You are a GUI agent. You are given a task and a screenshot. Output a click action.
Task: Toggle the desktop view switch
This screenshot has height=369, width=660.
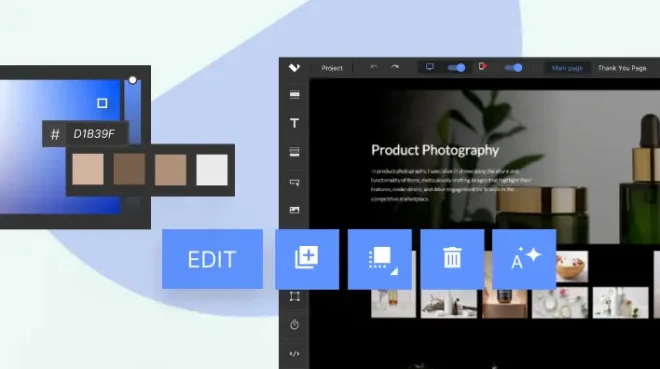tap(456, 68)
